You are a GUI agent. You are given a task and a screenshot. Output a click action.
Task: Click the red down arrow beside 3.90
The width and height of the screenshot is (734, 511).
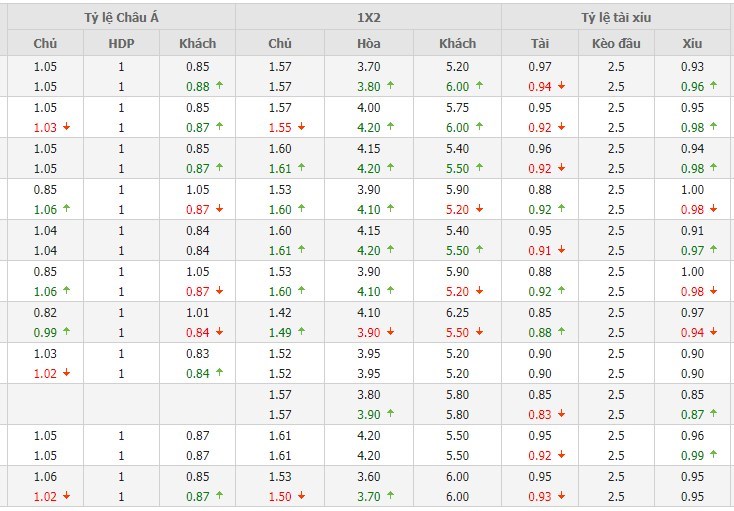click(390, 331)
